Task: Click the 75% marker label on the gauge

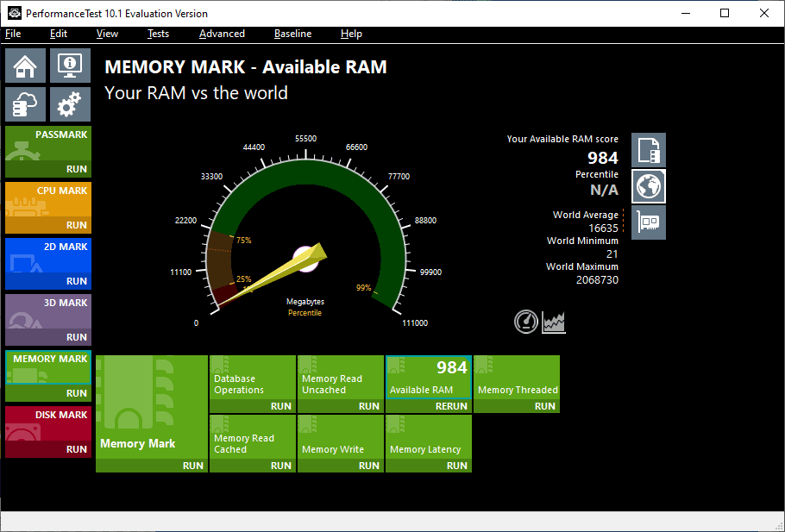Action: coord(244,241)
